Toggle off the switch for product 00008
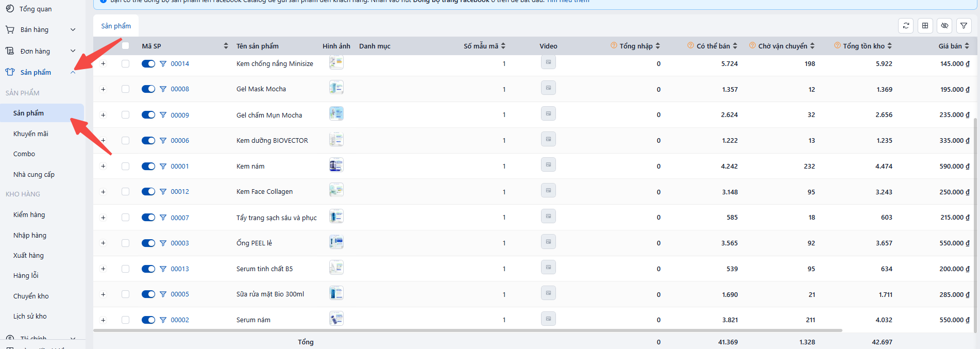The width and height of the screenshot is (980, 349). [148, 89]
